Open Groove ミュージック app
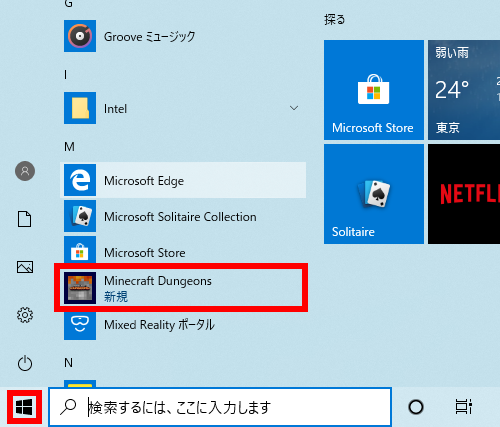Screen dimensions: 500x427 tap(183, 36)
